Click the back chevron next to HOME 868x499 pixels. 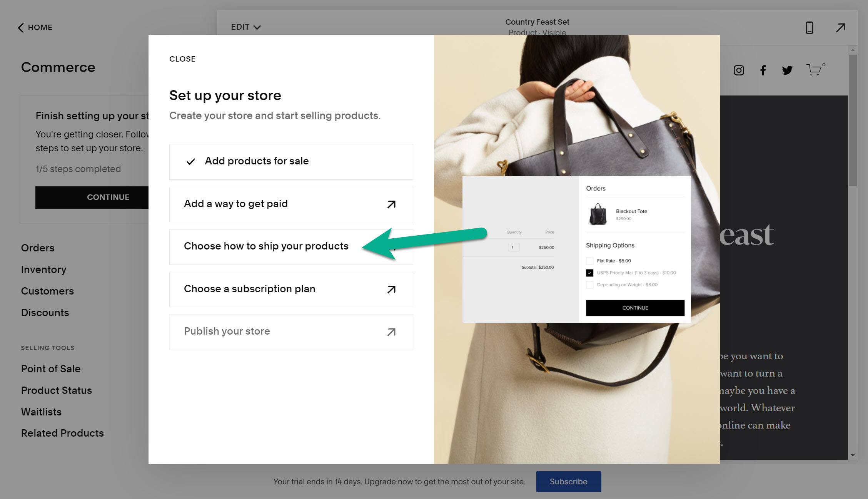pos(20,27)
